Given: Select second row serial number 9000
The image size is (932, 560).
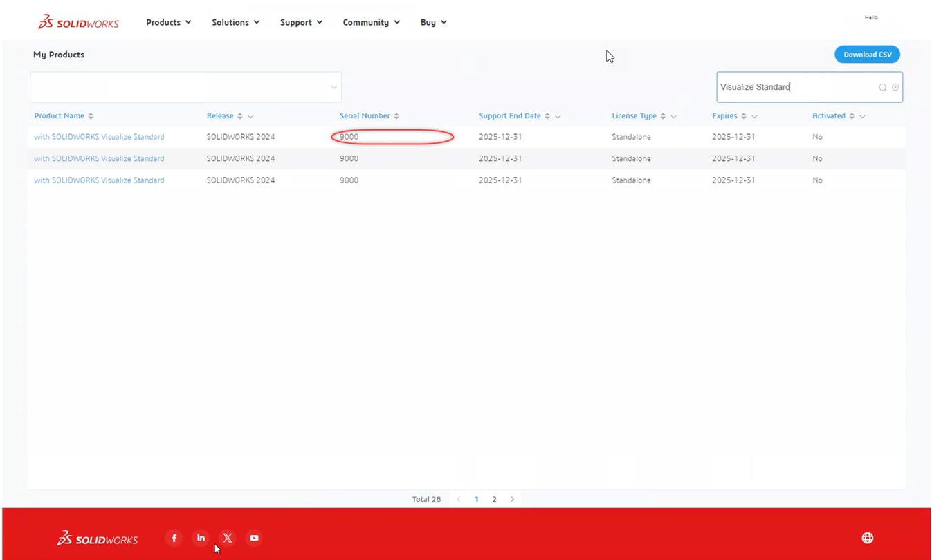Looking at the screenshot, I should pyautogui.click(x=349, y=158).
